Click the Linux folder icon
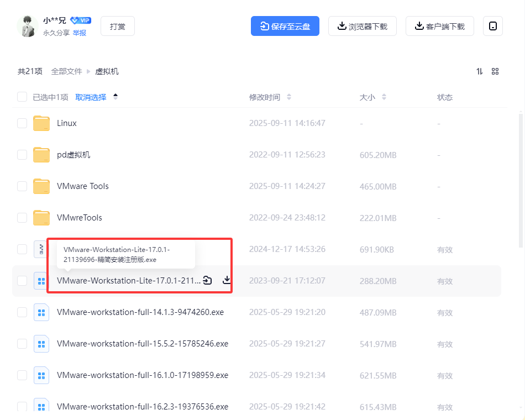This screenshot has width=525, height=420. point(41,123)
